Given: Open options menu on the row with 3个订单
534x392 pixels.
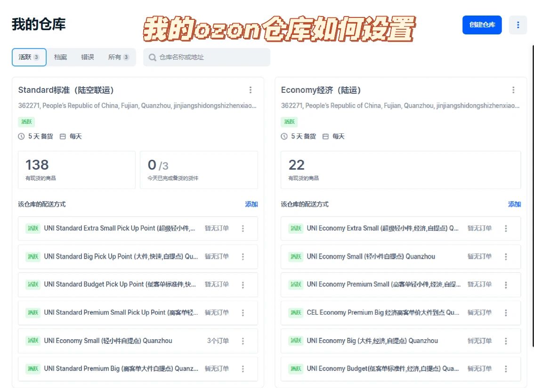Looking at the screenshot, I should pos(243,341).
